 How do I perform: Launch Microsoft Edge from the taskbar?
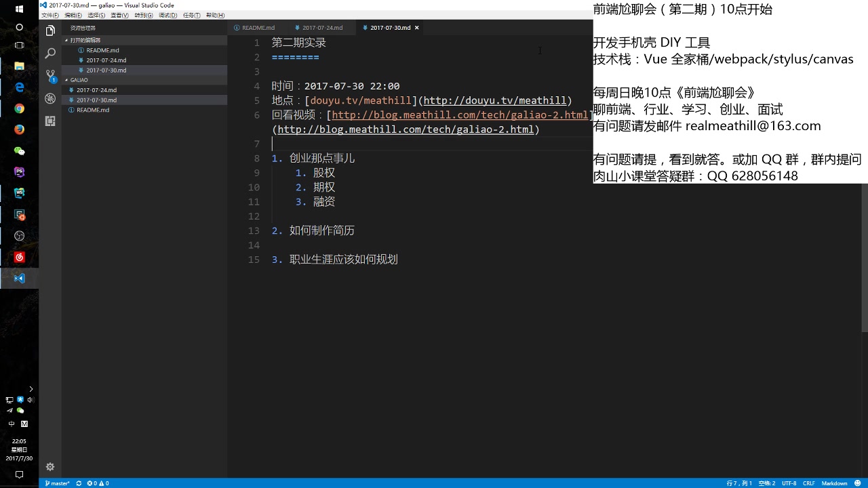click(x=19, y=87)
